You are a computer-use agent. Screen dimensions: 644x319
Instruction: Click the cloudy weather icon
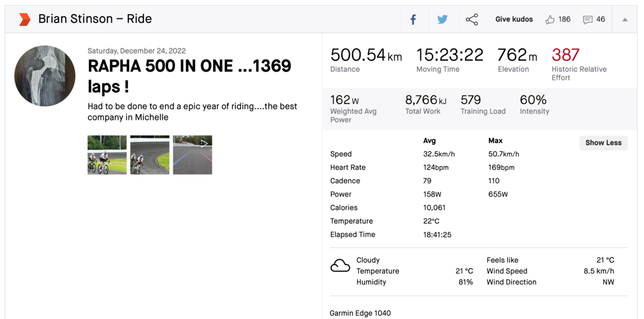(340, 266)
